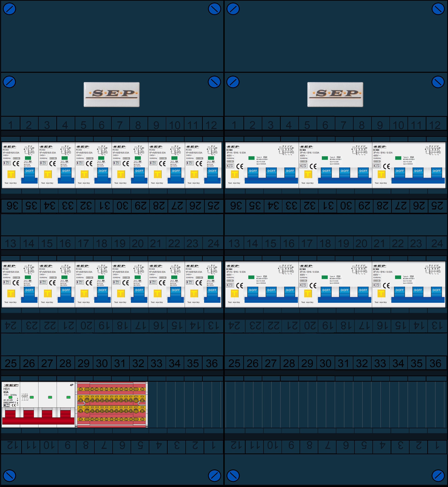448x487 pixels.
Task: Click slot number 20 above the right panel's middle breaker row
Action: (361, 243)
